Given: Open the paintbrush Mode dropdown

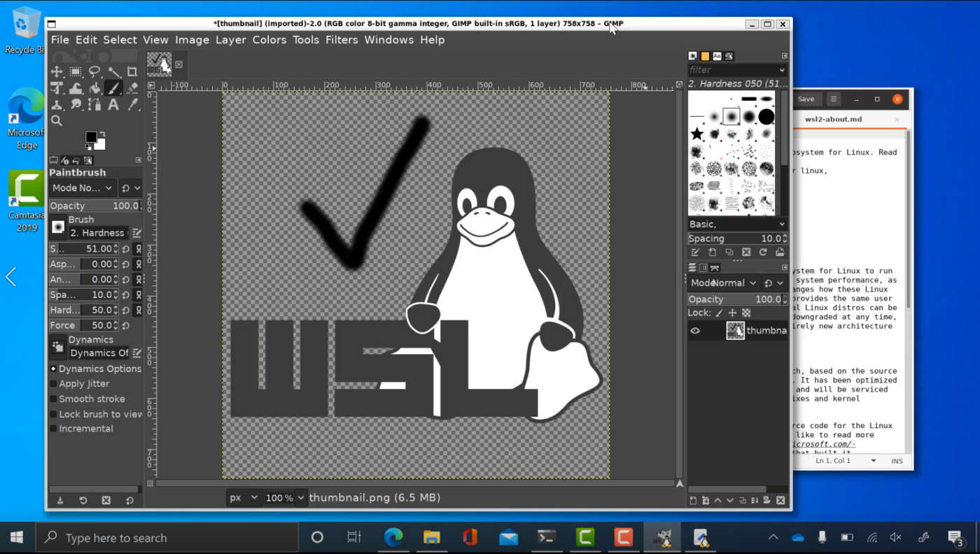Looking at the screenshot, I should pos(82,188).
